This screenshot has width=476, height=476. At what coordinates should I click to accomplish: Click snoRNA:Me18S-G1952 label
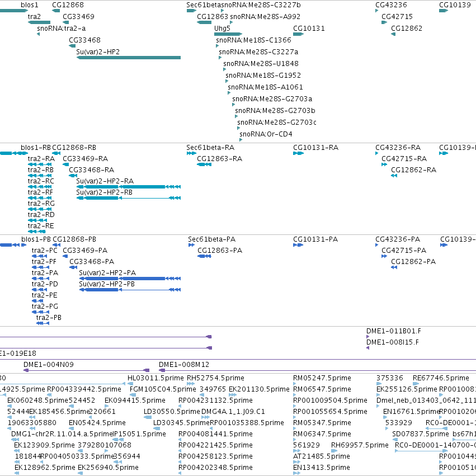(263, 76)
